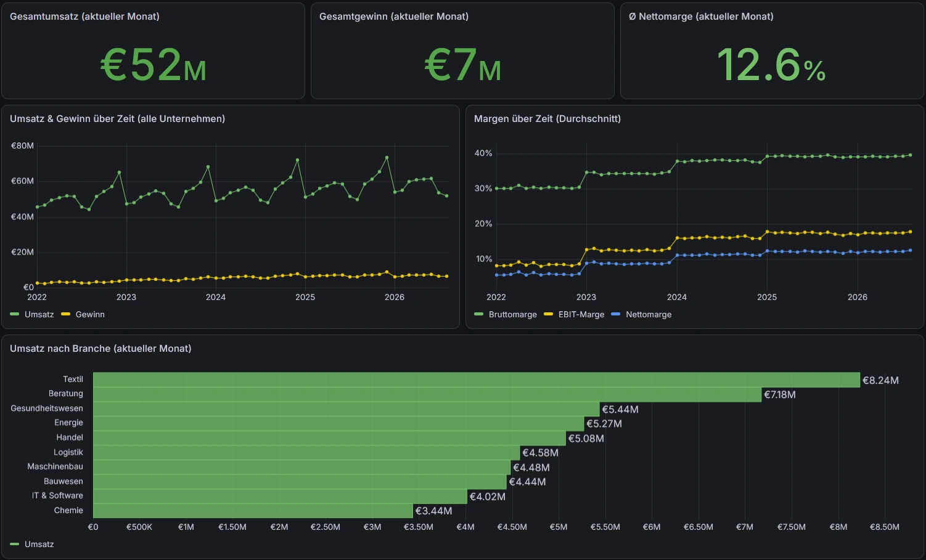
Task: Click the 2024 x-axis label in revenue chart
Action: tap(216, 297)
